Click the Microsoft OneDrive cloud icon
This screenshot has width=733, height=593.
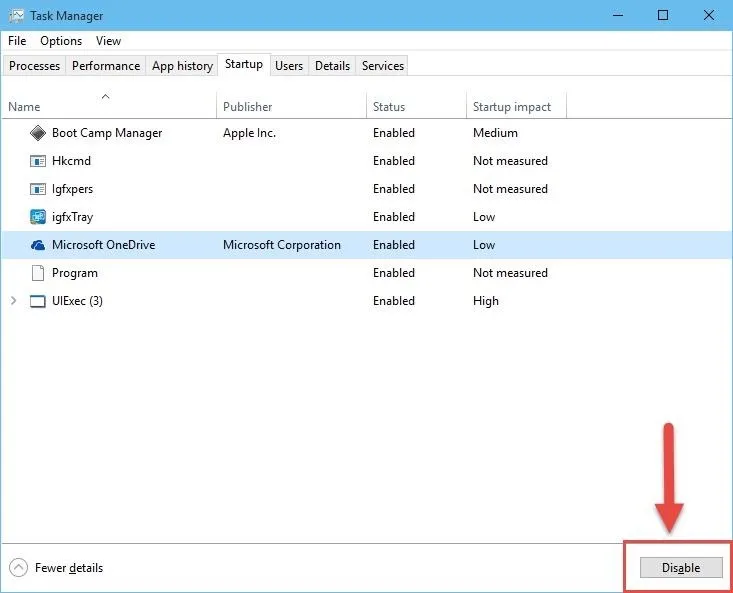click(38, 245)
